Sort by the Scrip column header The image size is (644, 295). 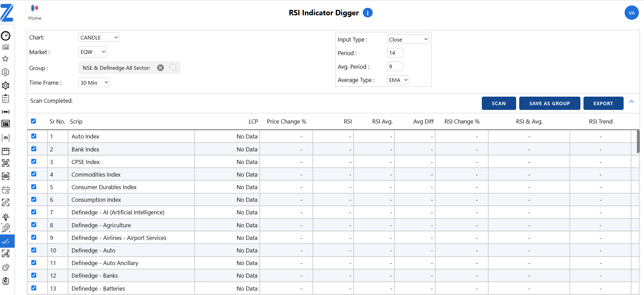[x=76, y=121]
